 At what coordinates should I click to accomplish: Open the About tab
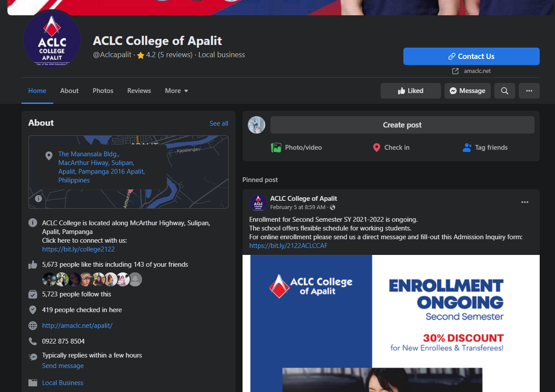69,91
